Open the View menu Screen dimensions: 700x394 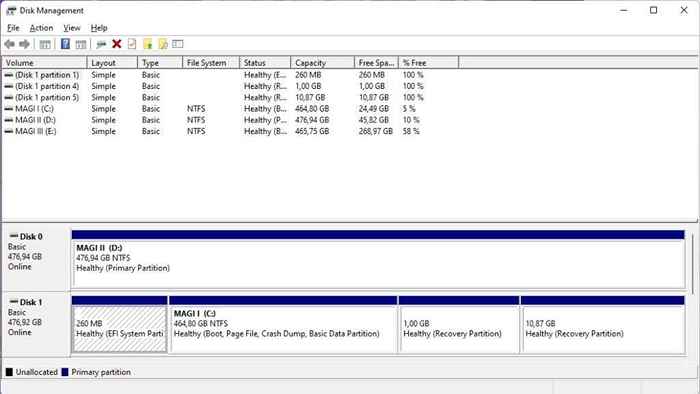71,28
